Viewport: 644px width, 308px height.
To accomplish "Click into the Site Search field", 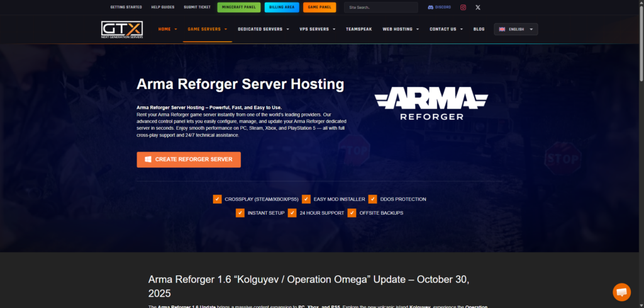I will [380, 8].
